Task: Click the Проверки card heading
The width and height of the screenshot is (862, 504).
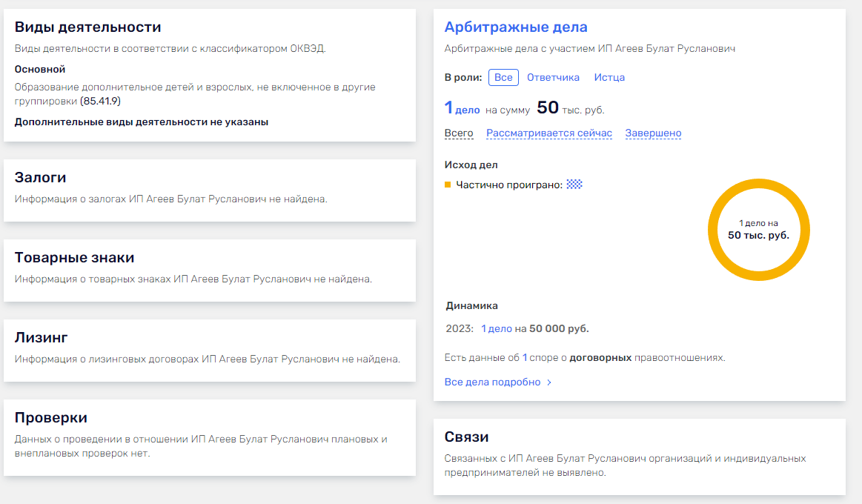Action: pos(51,417)
